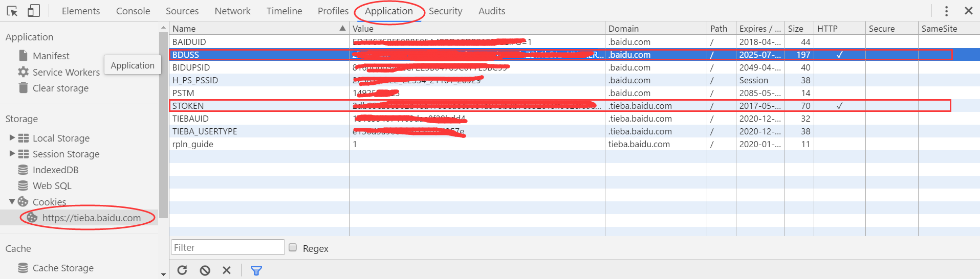
Task: Open the Sources tab
Action: 182,11
